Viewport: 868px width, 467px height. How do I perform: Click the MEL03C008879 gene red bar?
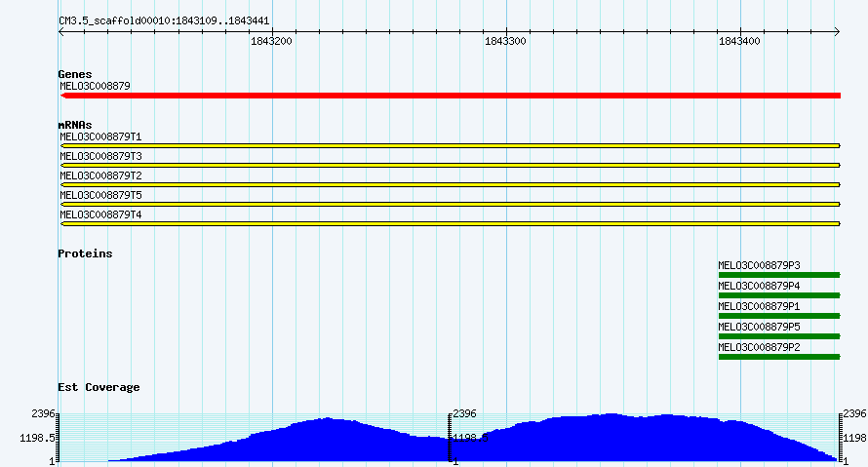[450, 96]
